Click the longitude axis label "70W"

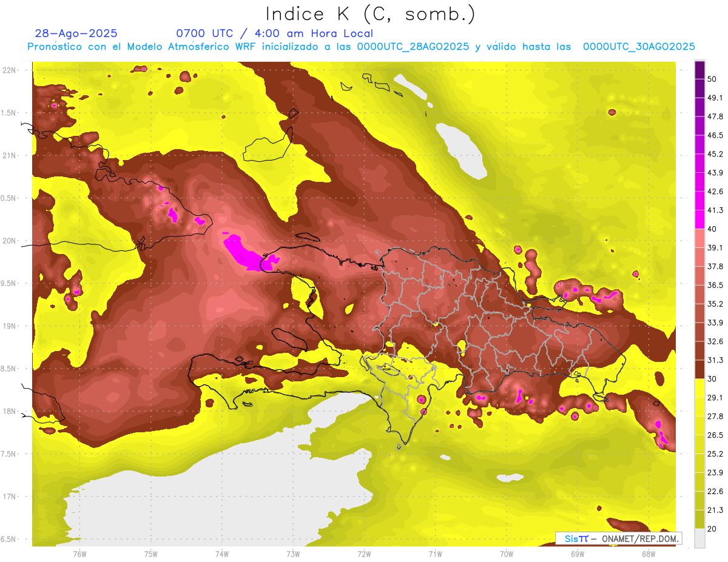[x=507, y=554]
